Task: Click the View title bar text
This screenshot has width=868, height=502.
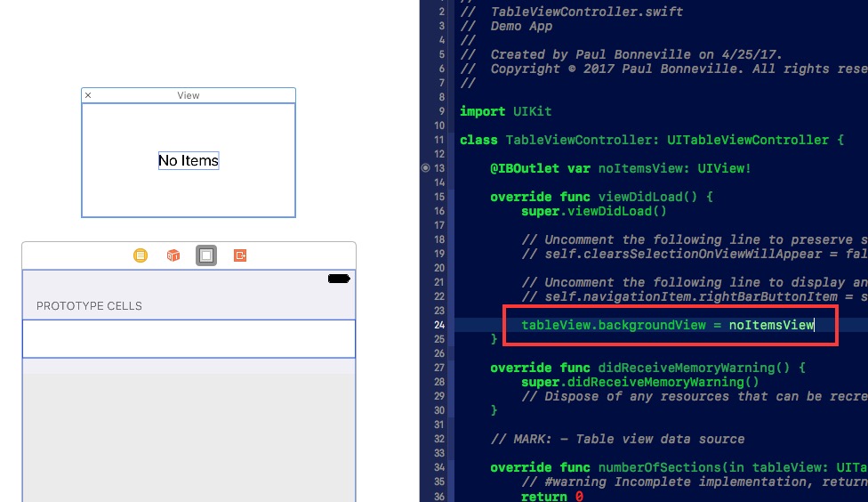Action: pyautogui.click(x=189, y=95)
